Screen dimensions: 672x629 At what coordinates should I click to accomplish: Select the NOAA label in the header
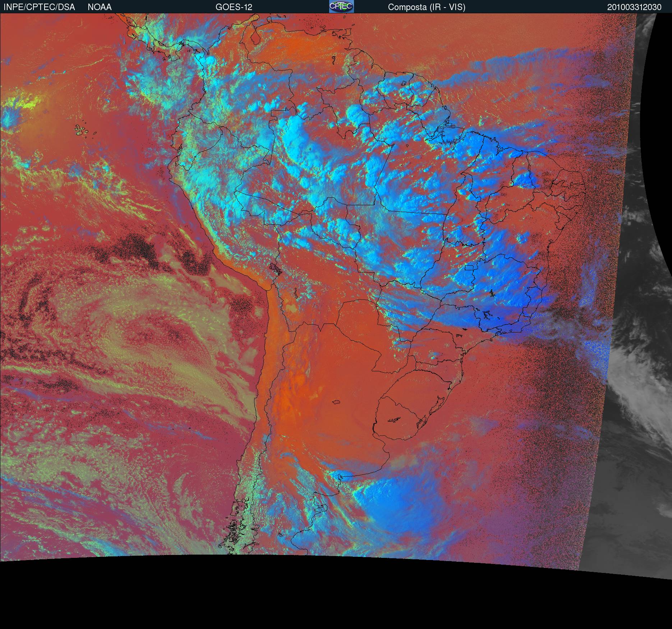(x=100, y=7)
